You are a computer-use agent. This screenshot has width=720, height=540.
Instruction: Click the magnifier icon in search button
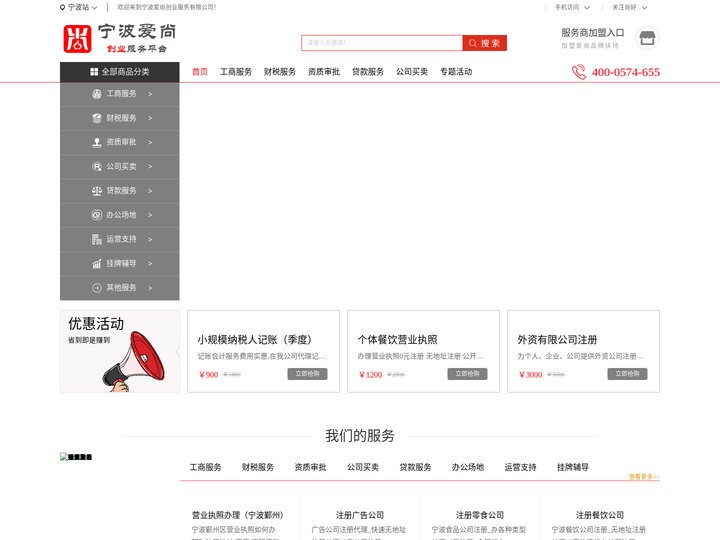pyautogui.click(x=472, y=43)
